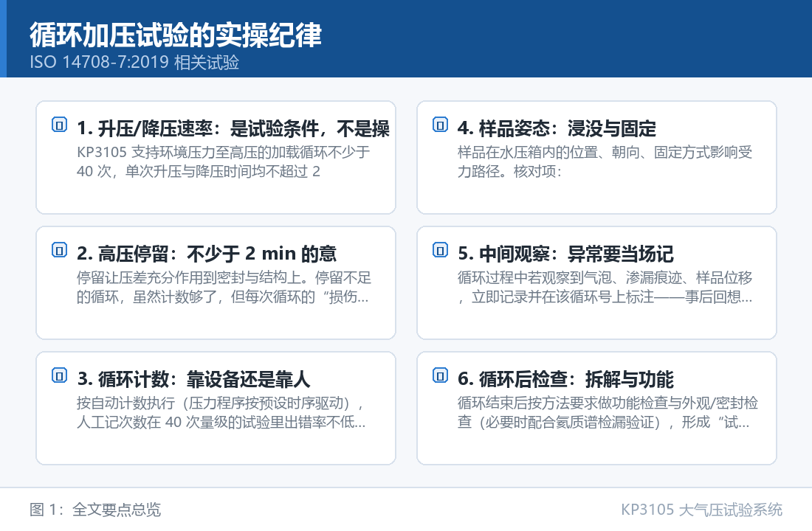812x531 pixels.
Task: Select the heading 4. 样品姿态：浸没与固定
Action: [557, 128]
